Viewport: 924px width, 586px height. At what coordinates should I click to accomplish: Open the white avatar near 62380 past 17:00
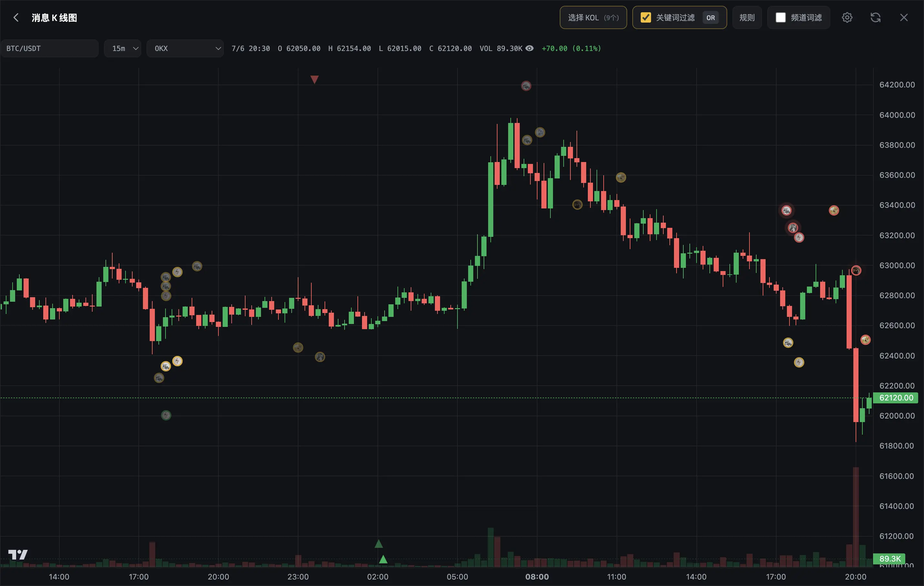click(x=177, y=361)
